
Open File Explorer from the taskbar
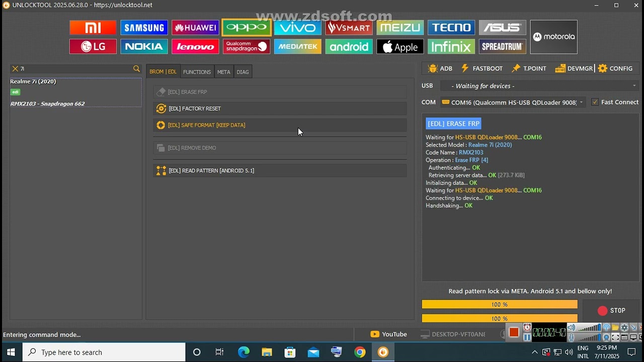click(x=267, y=352)
